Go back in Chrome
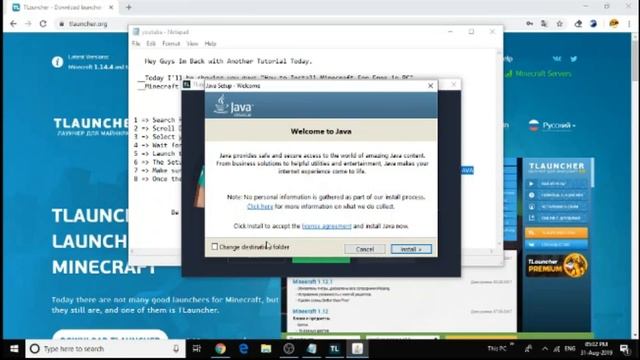This screenshot has height=360, width=640. pos(13,24)
